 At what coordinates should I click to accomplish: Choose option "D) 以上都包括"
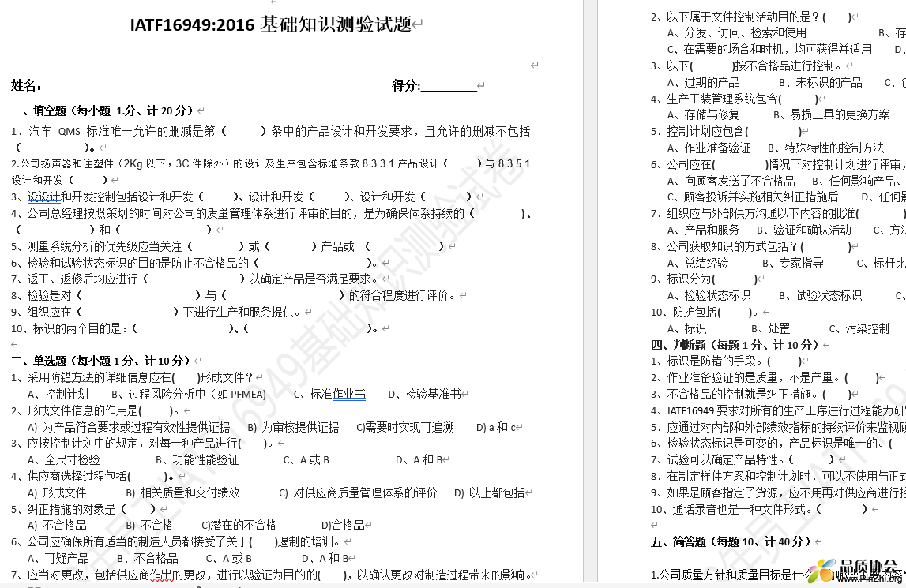coord(489,493)
